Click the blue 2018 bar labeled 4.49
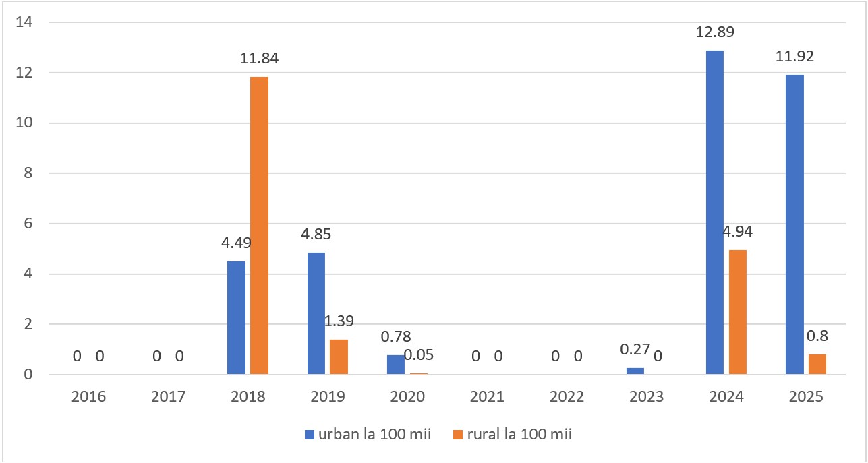 [x=237, y=317]
